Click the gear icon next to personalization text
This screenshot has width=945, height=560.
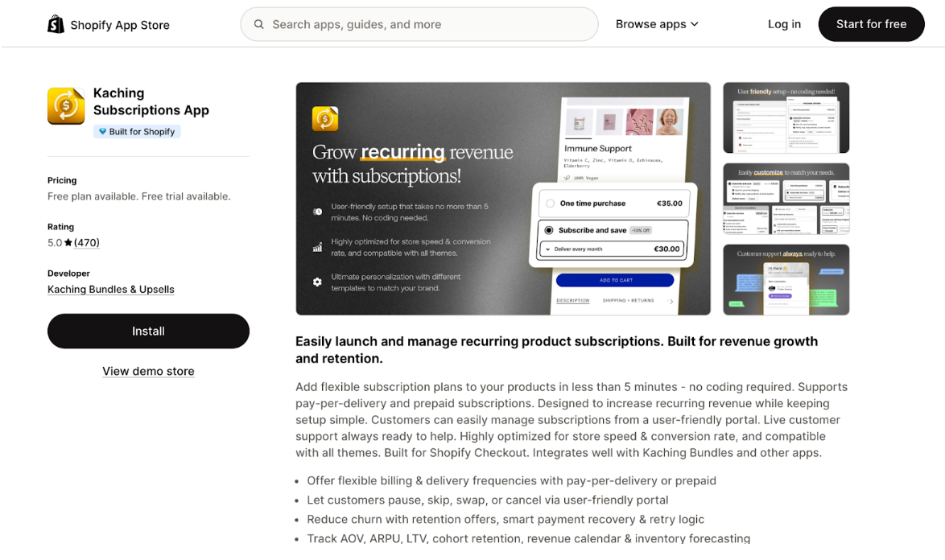pos(317,282)
